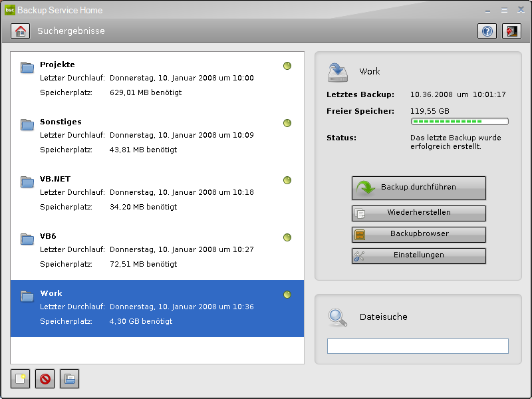Click the Dateisuche magnifier icon
Viewport: 532px width, 399px height.
tap(338, 317)
